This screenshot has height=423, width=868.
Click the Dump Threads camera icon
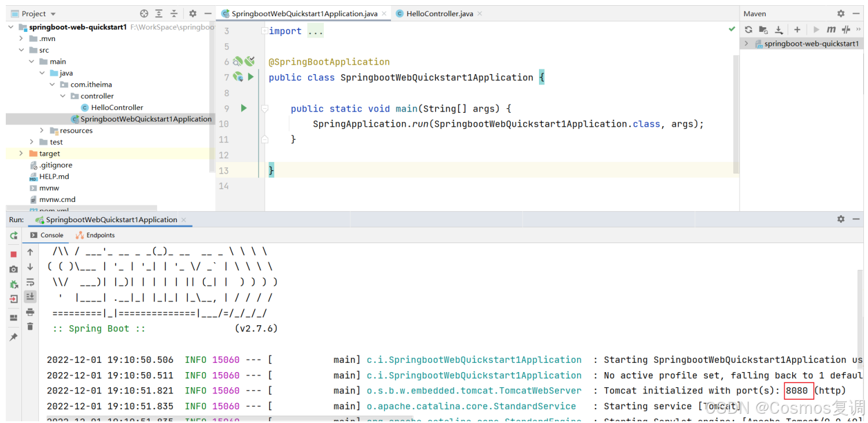[14, 270]
